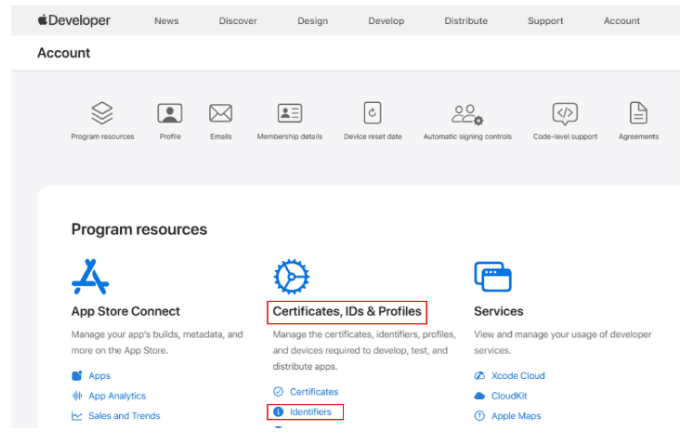Image resolution: width=691 pixels, height=440 pixels.
Task: Click the Account page title
Action: pos(64,53)
